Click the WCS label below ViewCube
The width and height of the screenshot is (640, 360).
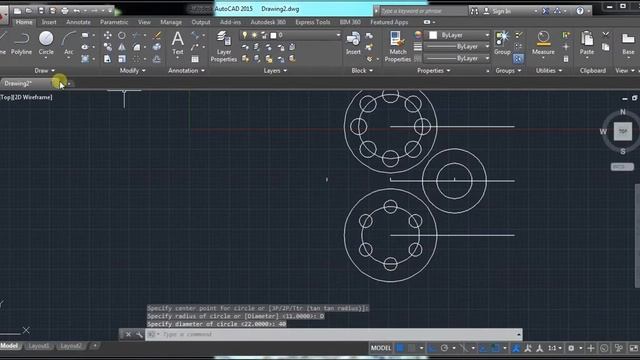pyautogui.click(x=622, y=167)
